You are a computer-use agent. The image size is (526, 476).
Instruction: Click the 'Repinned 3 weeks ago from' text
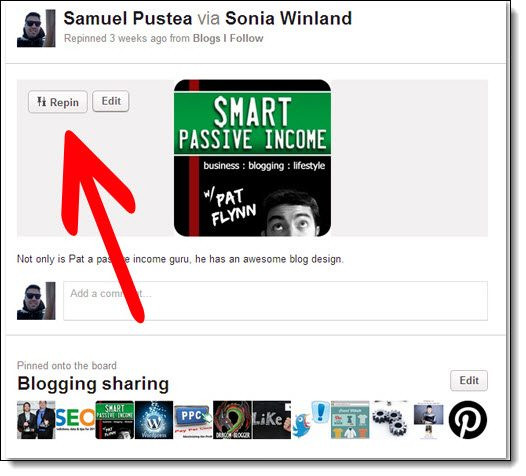coord(127,38)
